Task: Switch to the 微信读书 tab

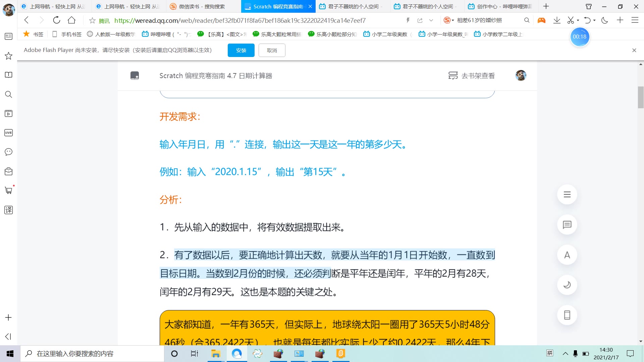Action: tap(201, 6)
